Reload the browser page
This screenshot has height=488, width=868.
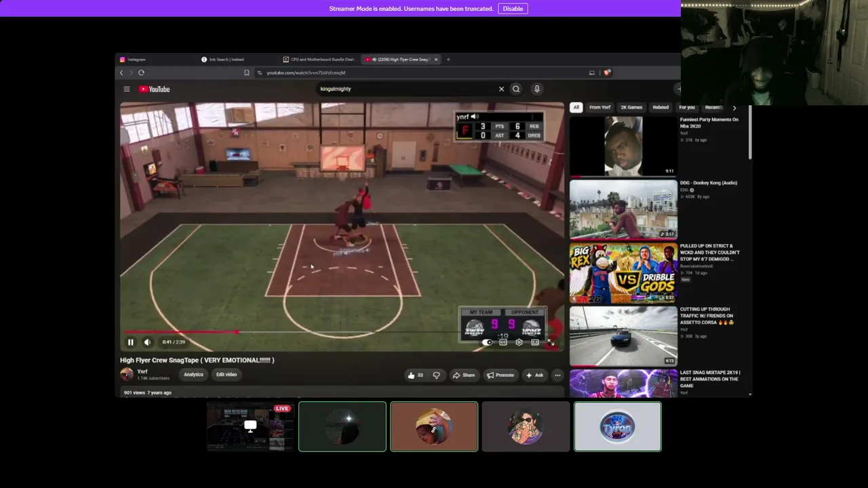point(141,73)
